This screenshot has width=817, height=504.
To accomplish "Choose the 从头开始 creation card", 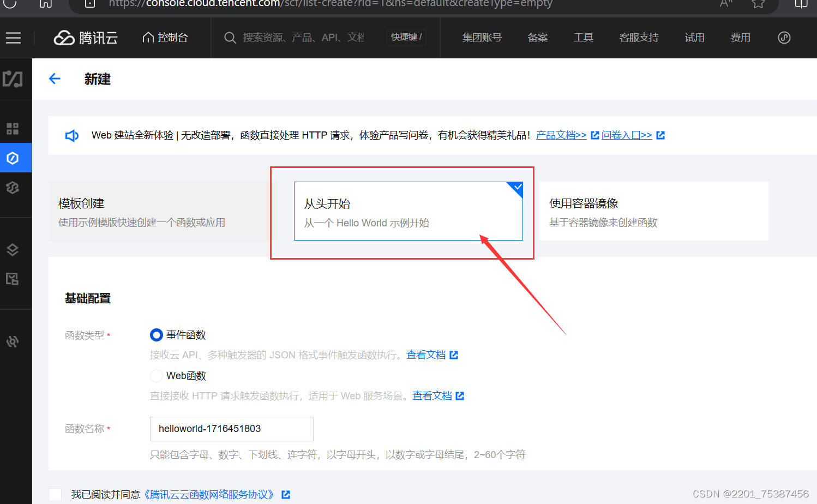I will coord(408,211).
